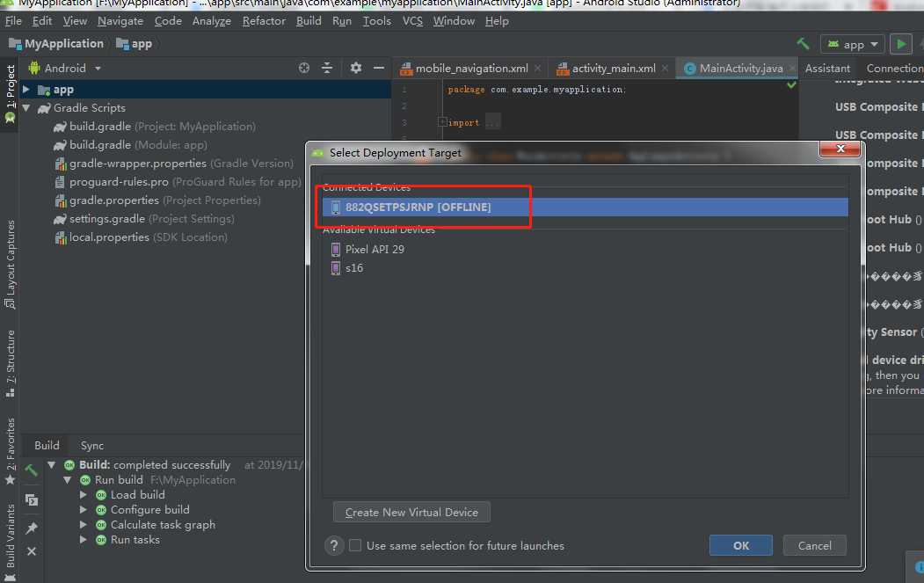
Task: Open the Project tool window tab
Action: pos(10,93)
